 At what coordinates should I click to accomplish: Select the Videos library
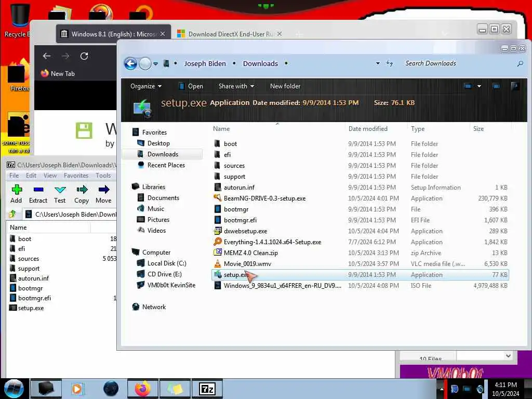(156, 230)
